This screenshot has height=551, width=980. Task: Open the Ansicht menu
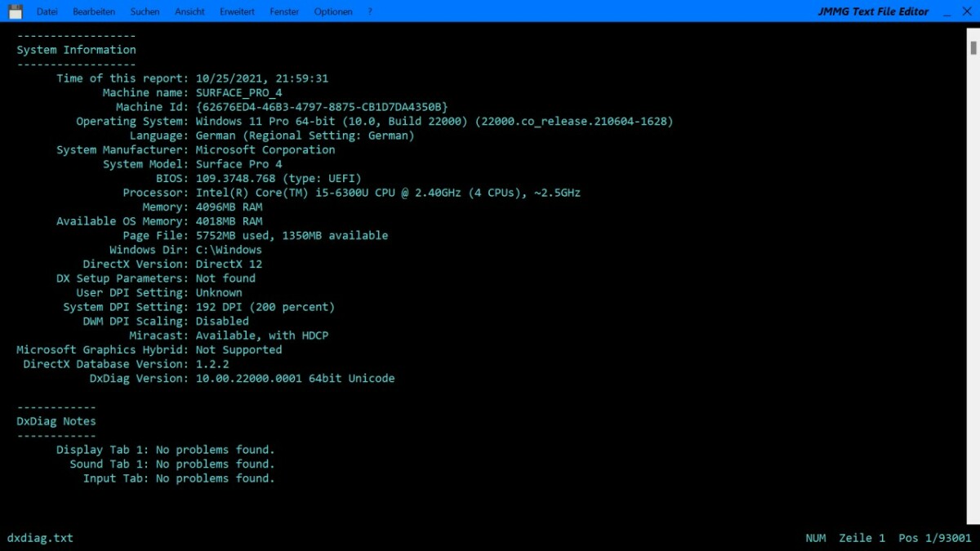point(189,11)
